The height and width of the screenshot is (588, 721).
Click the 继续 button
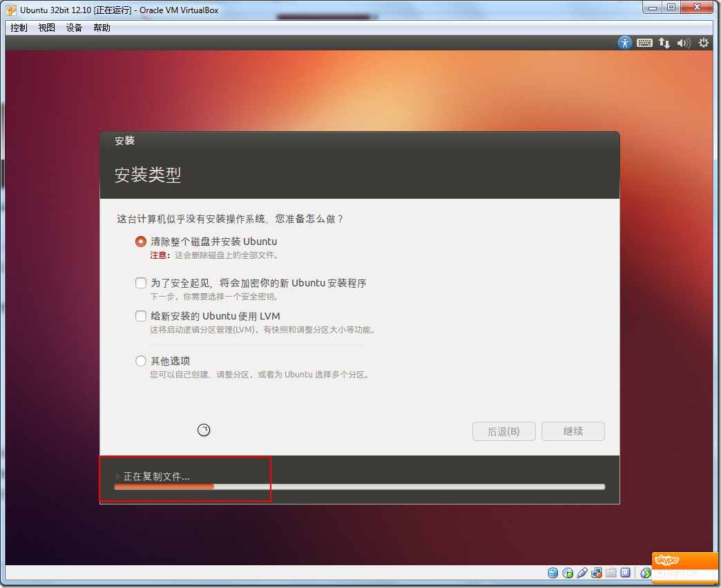click(573, 431)
